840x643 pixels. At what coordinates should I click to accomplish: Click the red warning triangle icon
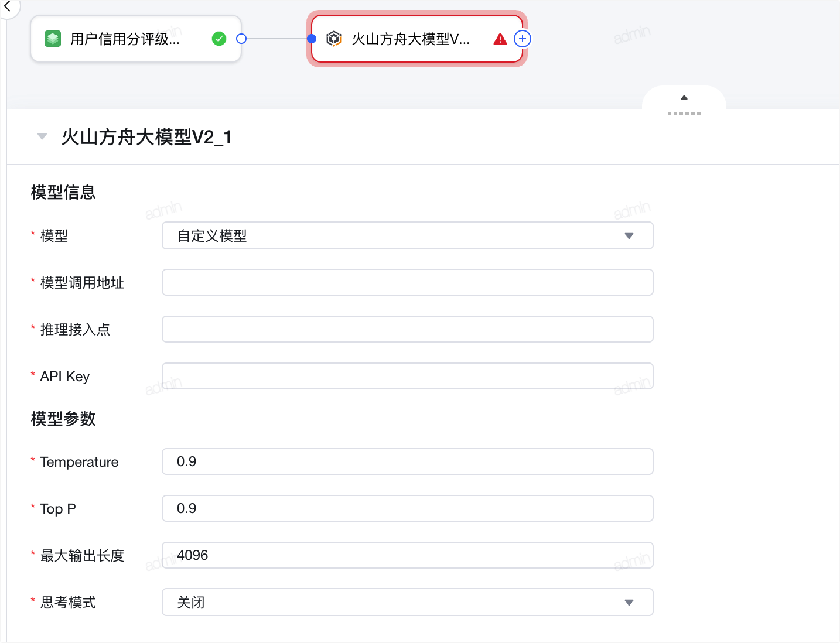click(500, 39)
